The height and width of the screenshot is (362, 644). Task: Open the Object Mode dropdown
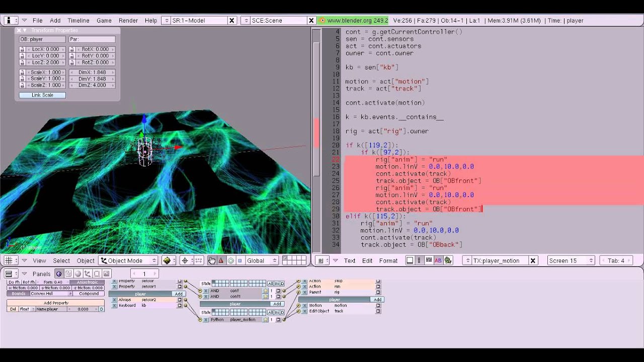tap(128, 260)
